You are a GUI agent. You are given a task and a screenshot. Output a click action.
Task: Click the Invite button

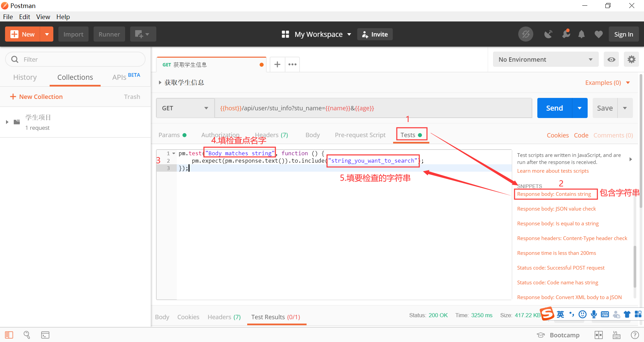[375, 34]
